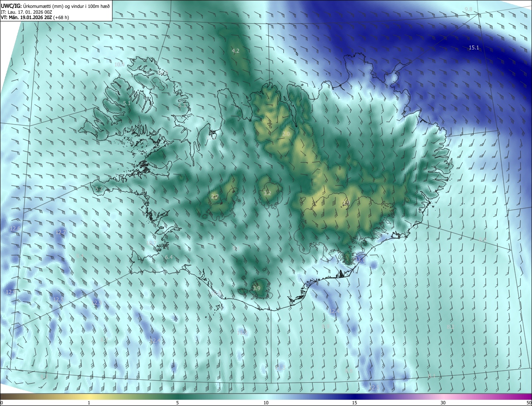Click the 4.2 value label
The height and width of the screenshot is (406, 532).
click(x=235, y=51)
